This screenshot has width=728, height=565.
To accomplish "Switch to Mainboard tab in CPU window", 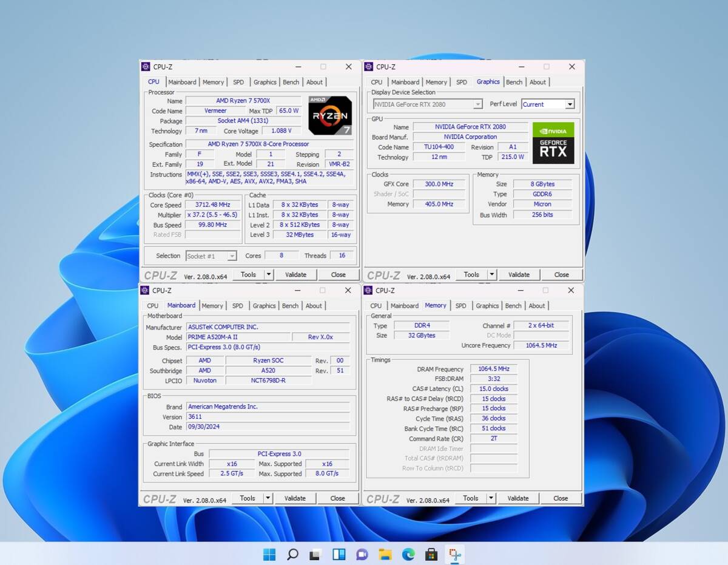I will point(182,82).
